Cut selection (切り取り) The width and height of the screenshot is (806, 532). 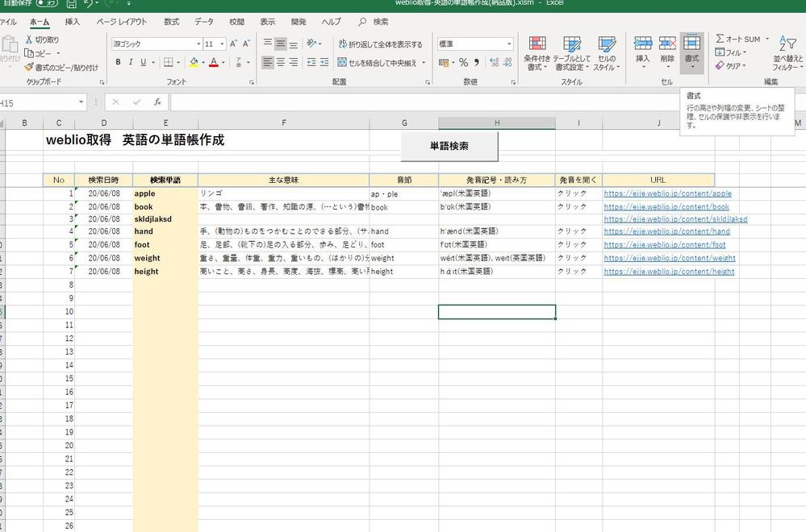click(42, 39)
